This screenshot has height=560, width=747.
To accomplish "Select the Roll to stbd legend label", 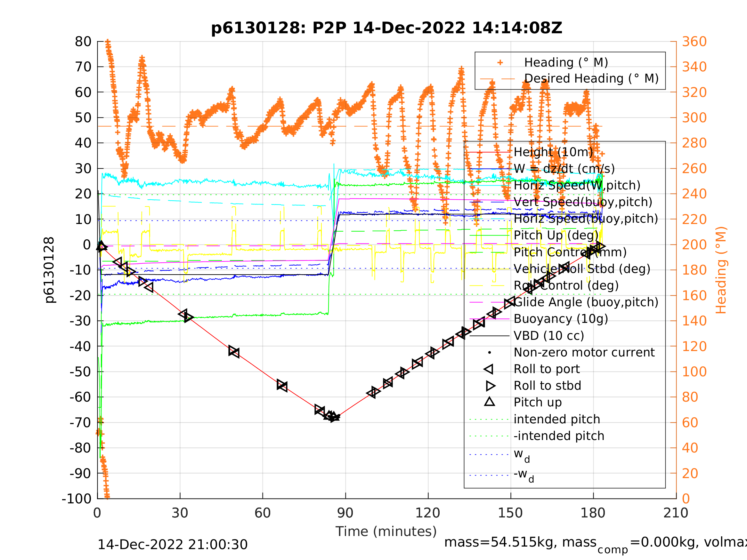I will (548, 386).
